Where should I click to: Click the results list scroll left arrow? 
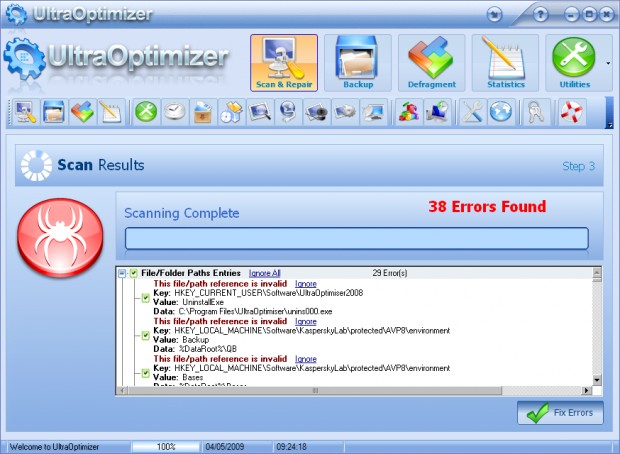(x=123, y=391)
